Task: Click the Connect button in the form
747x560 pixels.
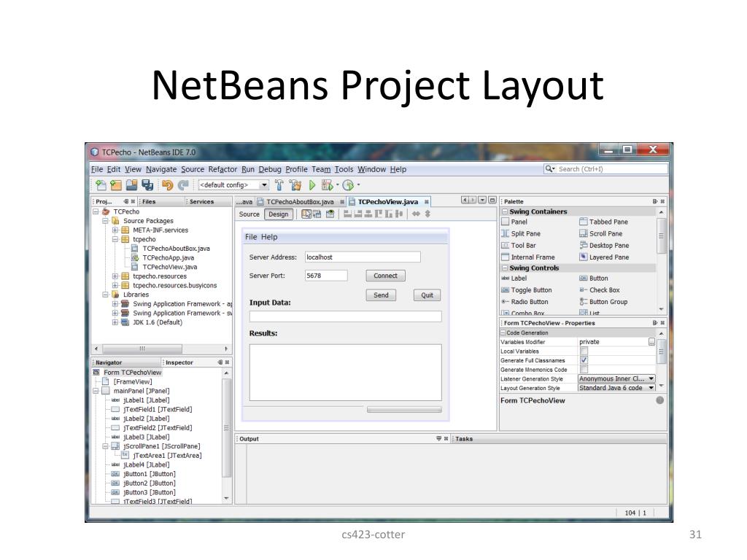Action: (385, 276)
